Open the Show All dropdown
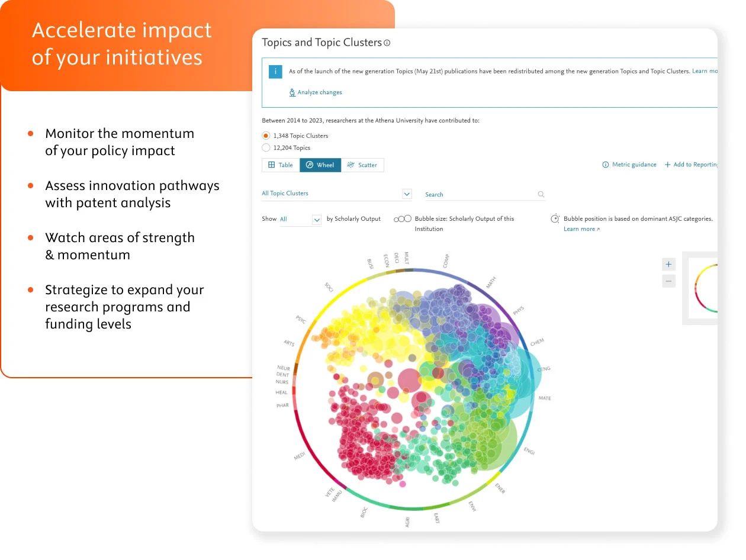 (x=317, y=219)
